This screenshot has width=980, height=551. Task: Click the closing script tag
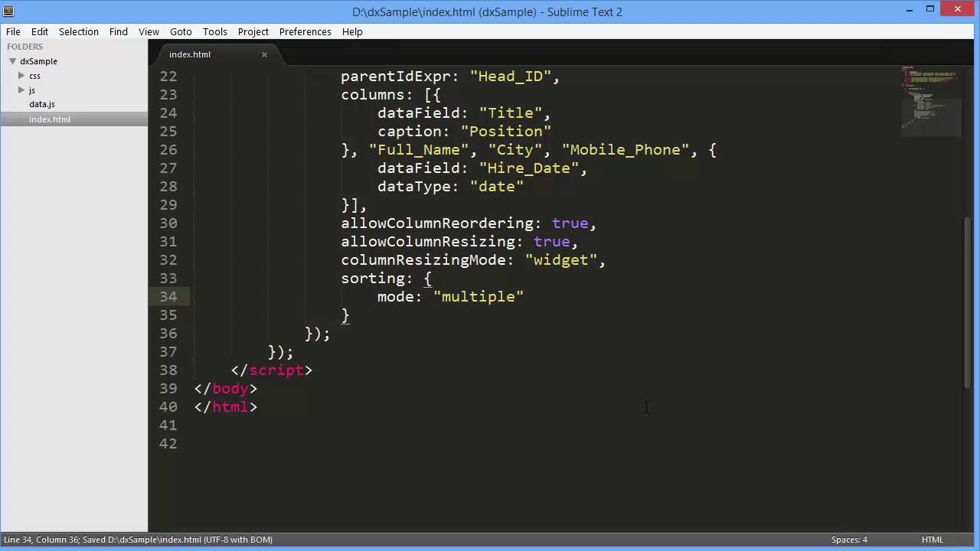coord(272,370)
